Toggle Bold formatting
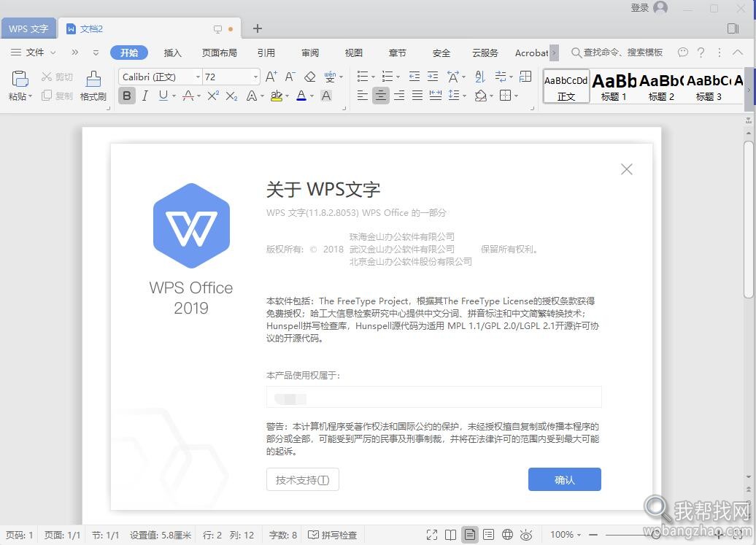 coord(127,96)
